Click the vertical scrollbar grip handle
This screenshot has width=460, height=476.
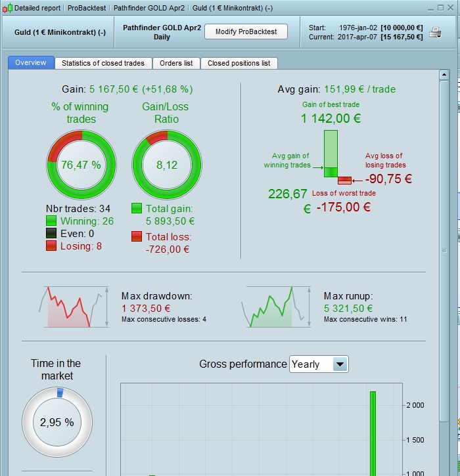(x=444, y=251)
